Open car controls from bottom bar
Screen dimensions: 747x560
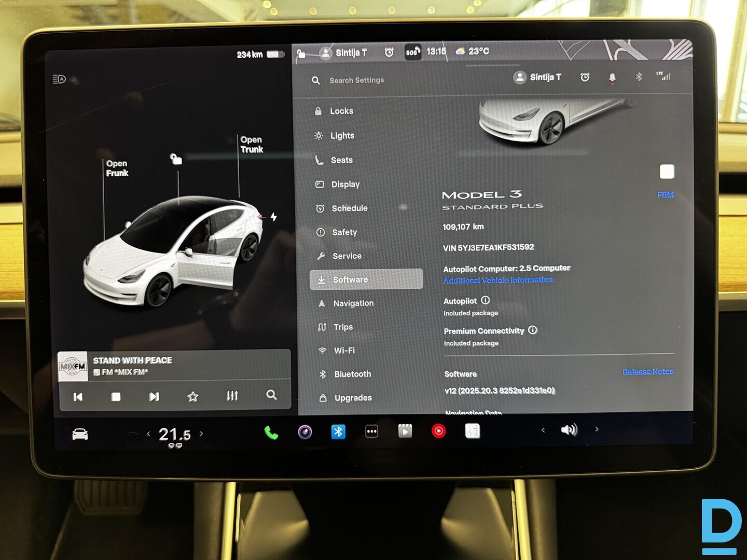coord(80,434)
